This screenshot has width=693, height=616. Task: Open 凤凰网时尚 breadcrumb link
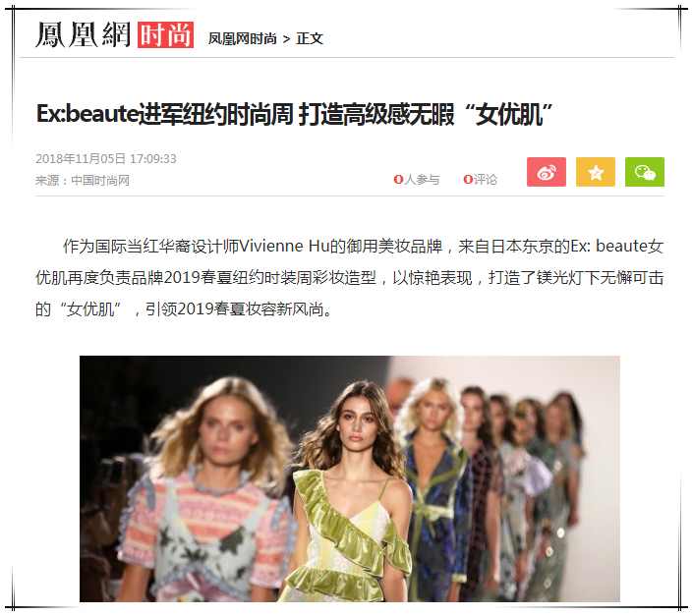click(242, 39)
